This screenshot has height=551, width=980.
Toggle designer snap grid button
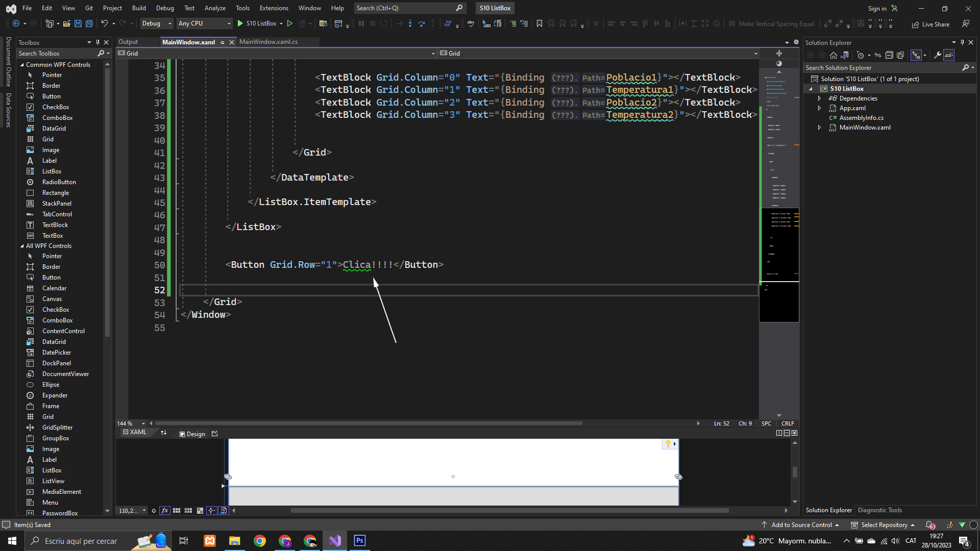click(x=177, y=510)
